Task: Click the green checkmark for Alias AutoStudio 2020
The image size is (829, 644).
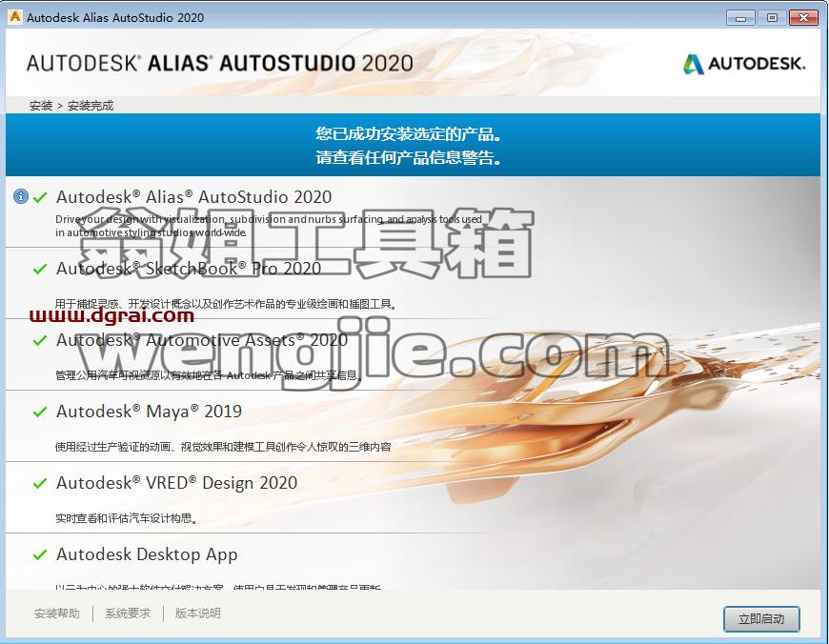Action: click(x=40, y=198)
